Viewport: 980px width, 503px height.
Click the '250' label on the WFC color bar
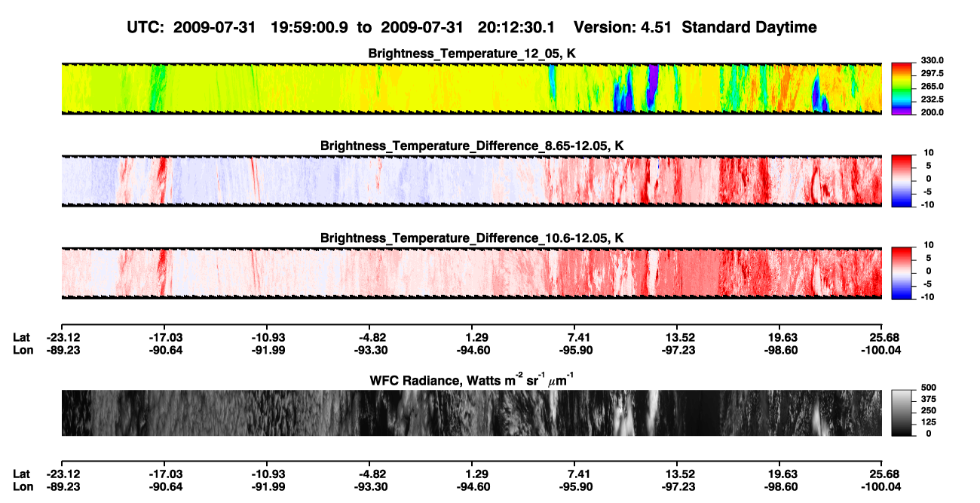pyautogui.click(x=928, y=410)
